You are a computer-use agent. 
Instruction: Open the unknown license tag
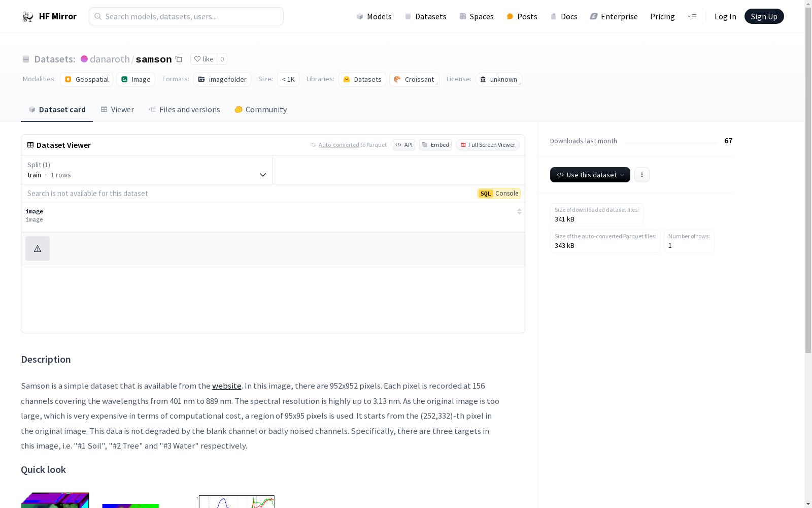(x=499, y=79)
